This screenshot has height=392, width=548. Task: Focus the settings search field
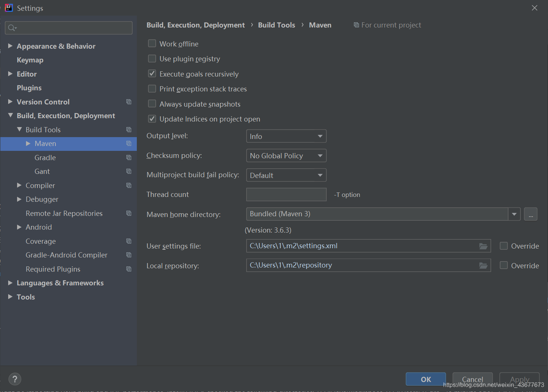click(69, 28)
